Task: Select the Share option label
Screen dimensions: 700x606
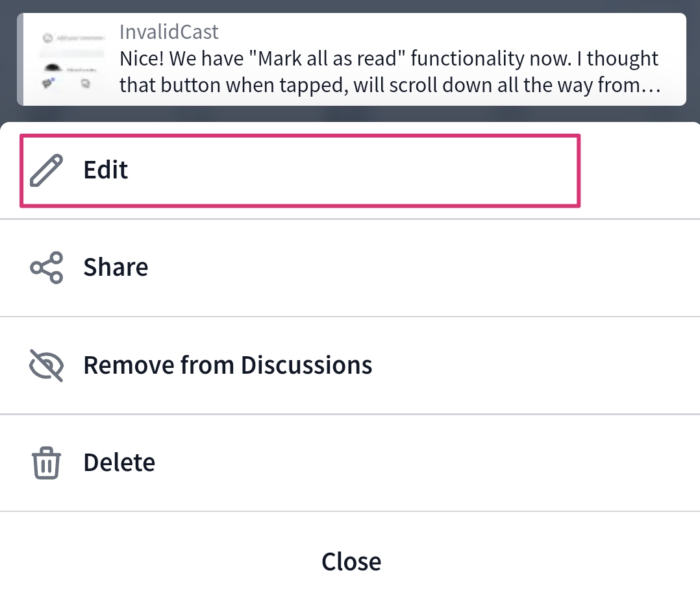Action: click(116, 267)
